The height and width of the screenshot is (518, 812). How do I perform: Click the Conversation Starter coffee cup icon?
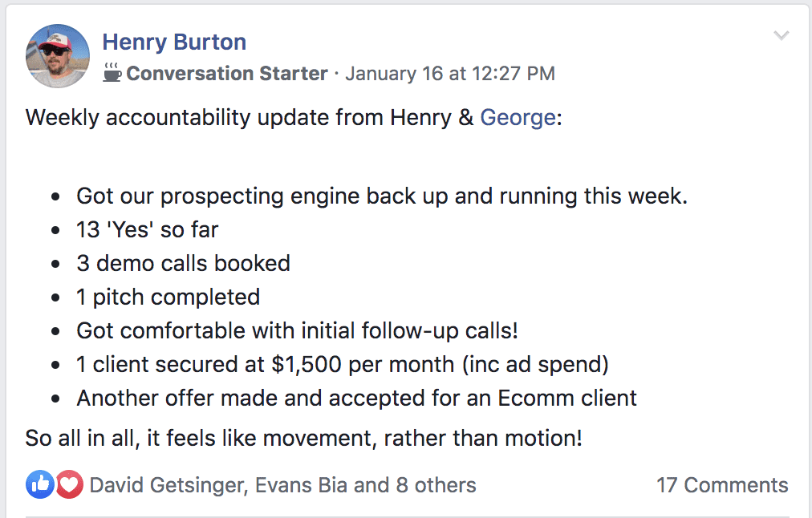pos(113,73)
